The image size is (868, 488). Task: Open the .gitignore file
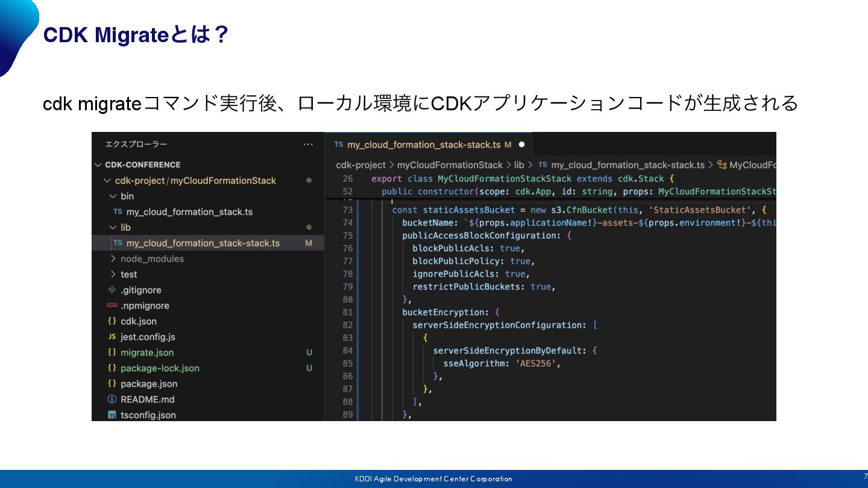click(140, 290)
